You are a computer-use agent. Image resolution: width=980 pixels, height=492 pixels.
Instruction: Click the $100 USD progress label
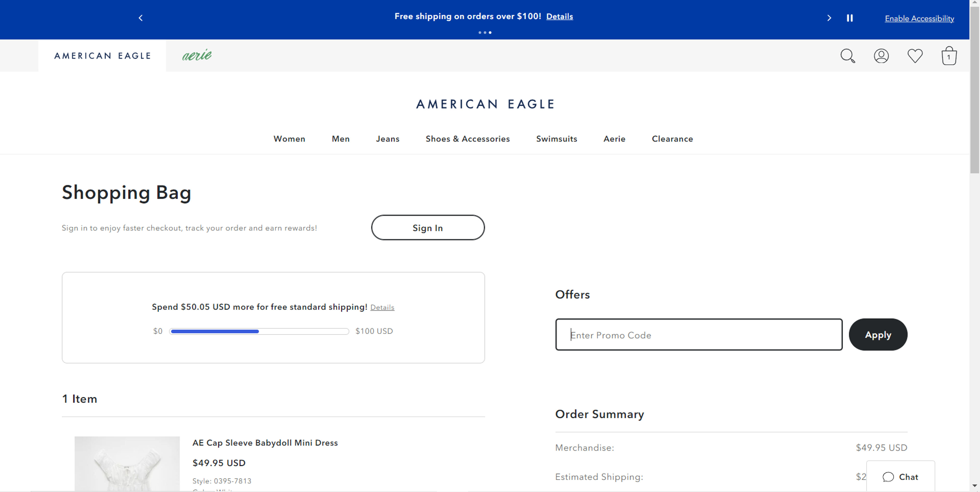pyautogui.click(x=374, y=331)
